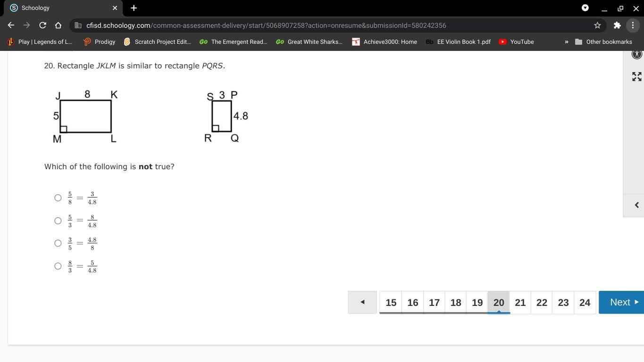644x362 pixels.
Task: Jump to question 23
Action: [563, 302]
